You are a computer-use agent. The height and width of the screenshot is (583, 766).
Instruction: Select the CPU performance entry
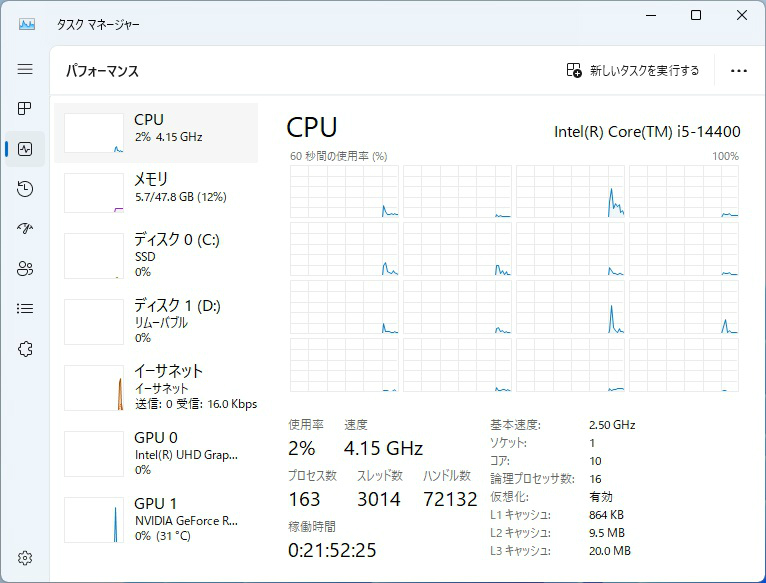click(x=156, y=132)
